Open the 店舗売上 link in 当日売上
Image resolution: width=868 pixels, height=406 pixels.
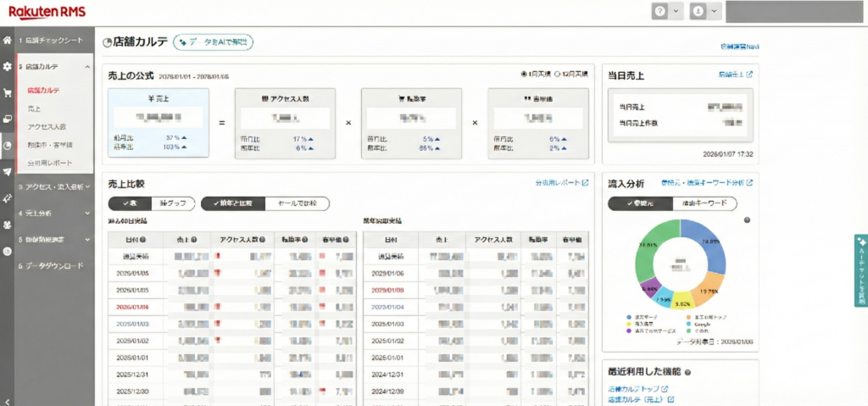point(735,75)
